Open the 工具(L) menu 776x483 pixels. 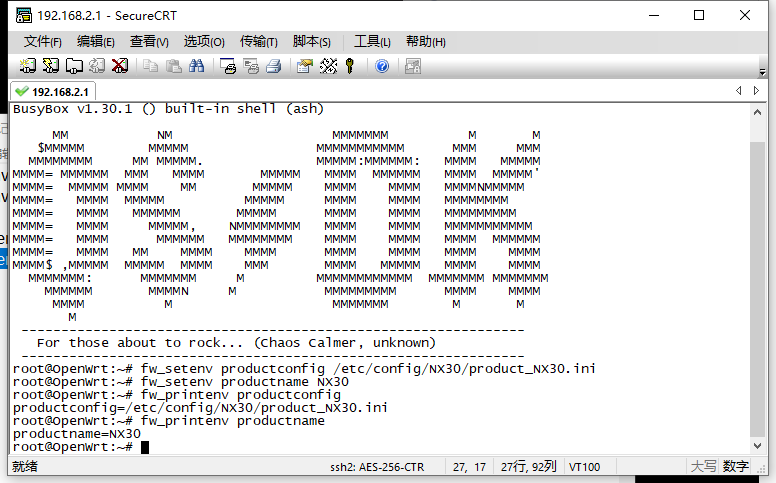(372, 42)
